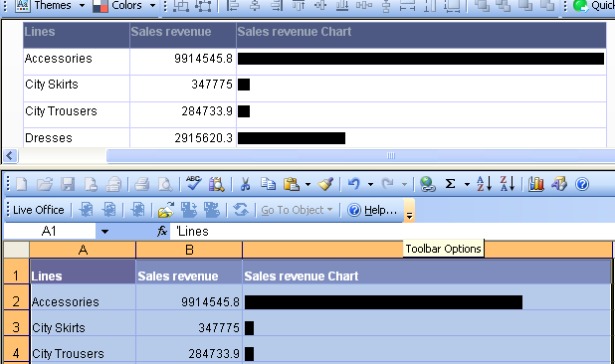Click the Themes icon in top toolbar
This screenshot has width=615, height=364.
22,6
